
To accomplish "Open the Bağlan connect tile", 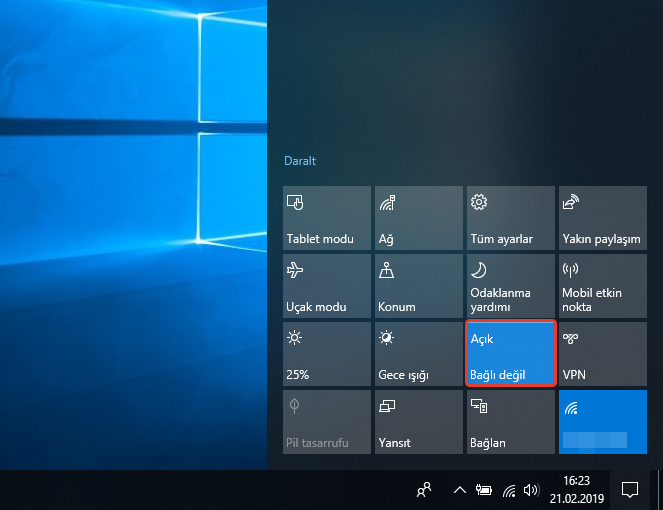I will point(510,422).
